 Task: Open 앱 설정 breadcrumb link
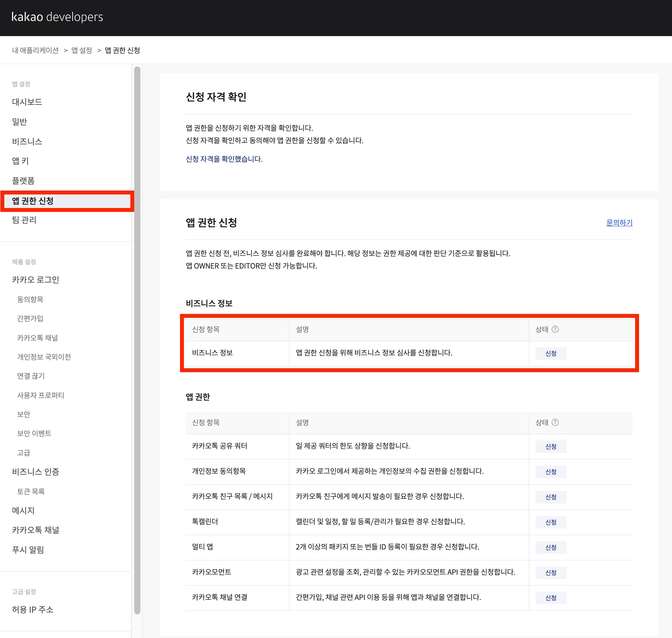tap(82, 50)
